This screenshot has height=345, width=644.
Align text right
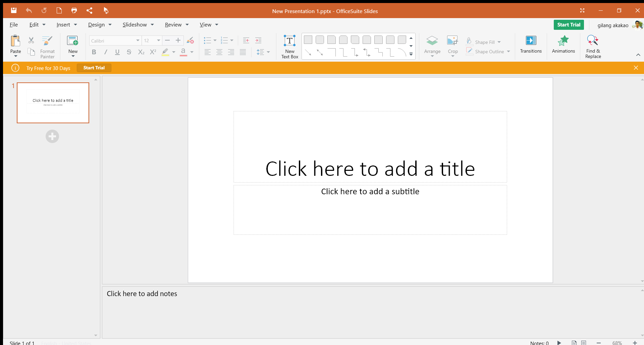point(231,52)
